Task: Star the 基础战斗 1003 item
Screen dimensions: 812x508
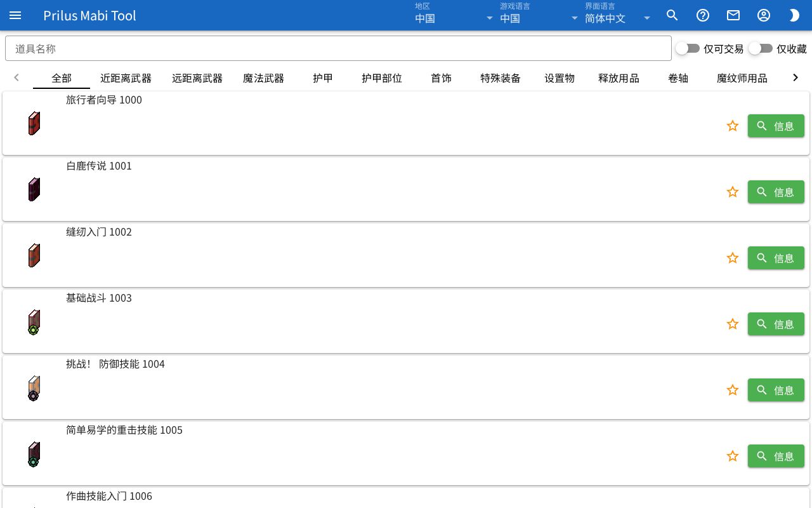Action: pyautogui.click(x=733, y=324)
